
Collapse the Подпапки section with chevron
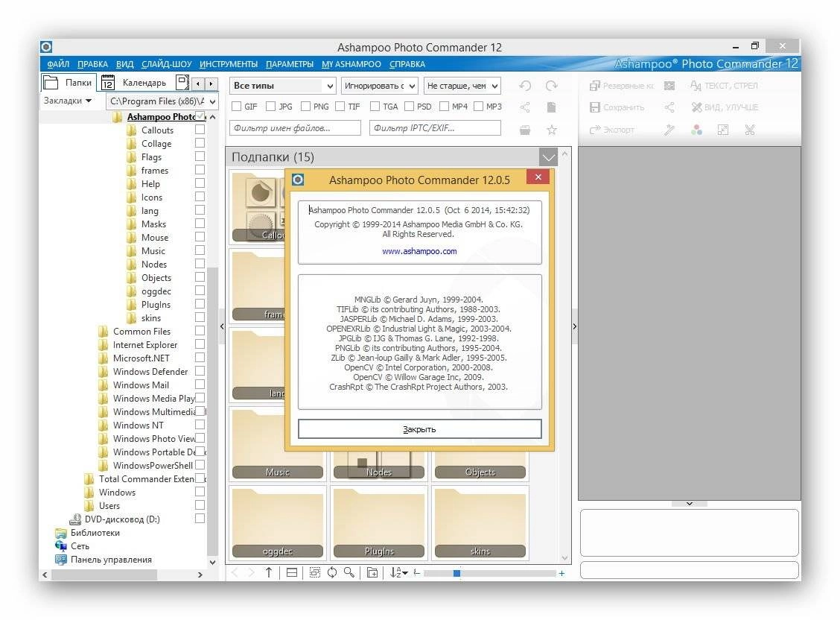point(549,157)
